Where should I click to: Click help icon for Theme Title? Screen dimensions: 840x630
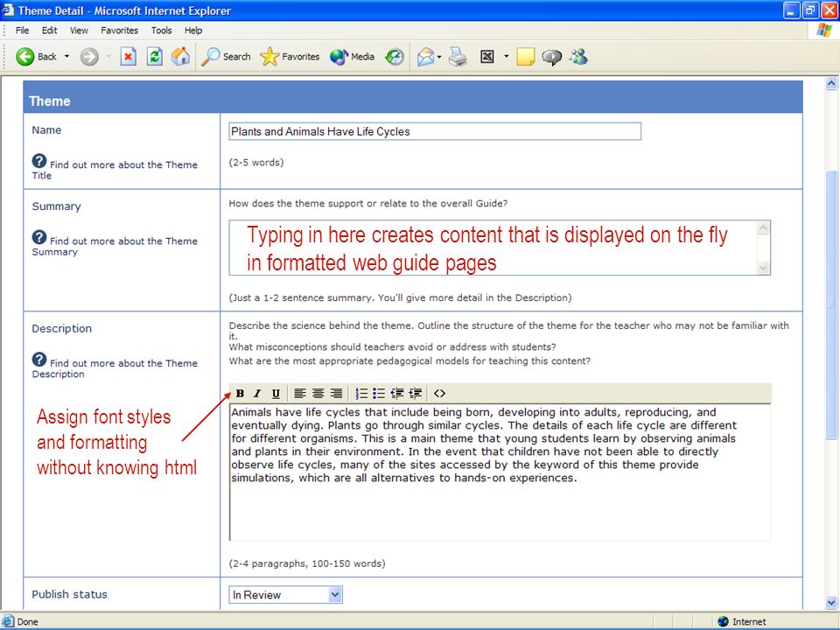pos(39,161)
